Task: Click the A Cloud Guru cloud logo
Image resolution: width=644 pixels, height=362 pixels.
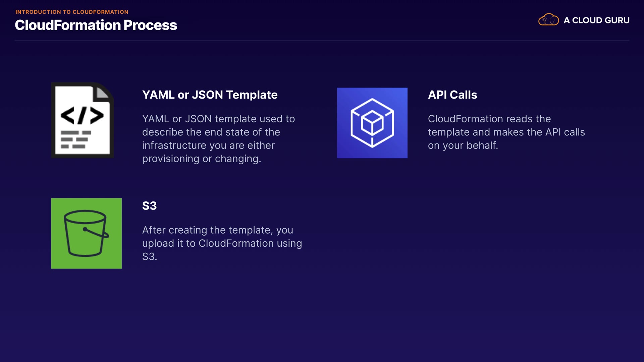Action: (x=548, y=20)
